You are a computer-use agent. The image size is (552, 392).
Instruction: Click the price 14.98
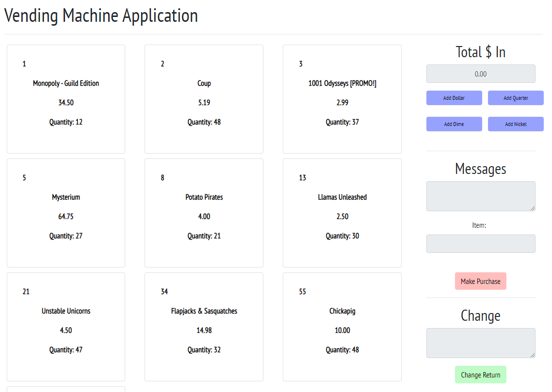coord(204,330)
